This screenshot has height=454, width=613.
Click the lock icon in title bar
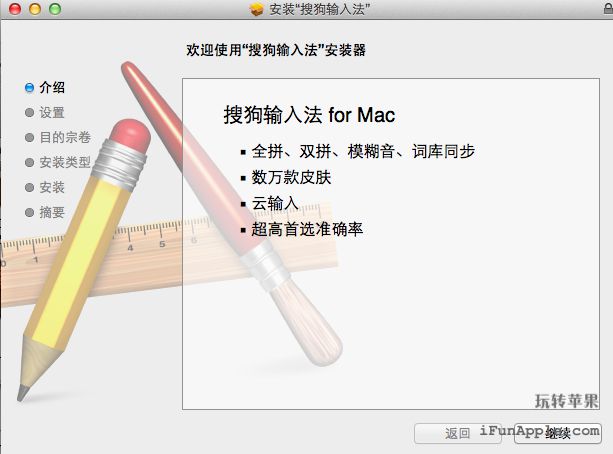coord(609,9)
